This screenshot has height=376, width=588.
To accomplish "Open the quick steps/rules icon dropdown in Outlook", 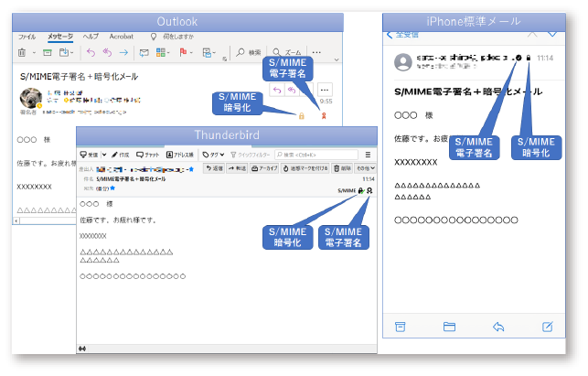I will (208, 53).
